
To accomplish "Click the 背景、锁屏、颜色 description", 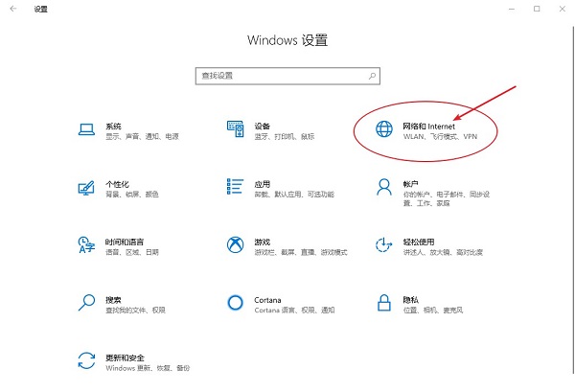I will click(132, 195).
